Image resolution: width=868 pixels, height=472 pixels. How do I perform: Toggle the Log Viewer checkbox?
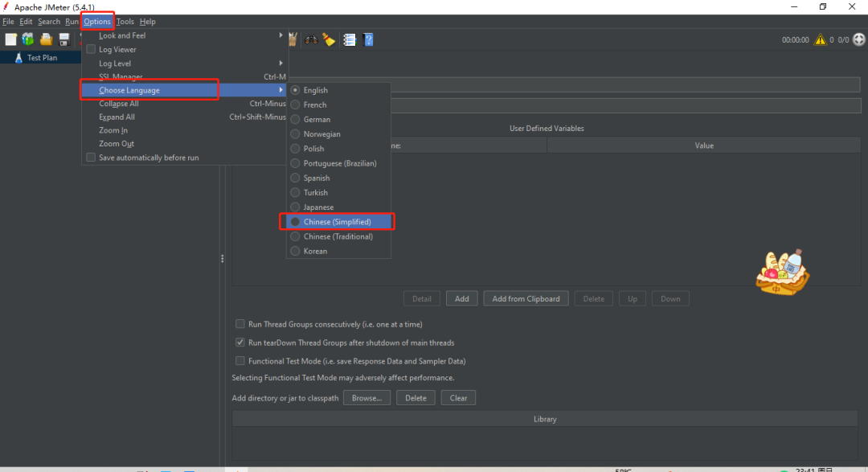[x=91, y=49]
